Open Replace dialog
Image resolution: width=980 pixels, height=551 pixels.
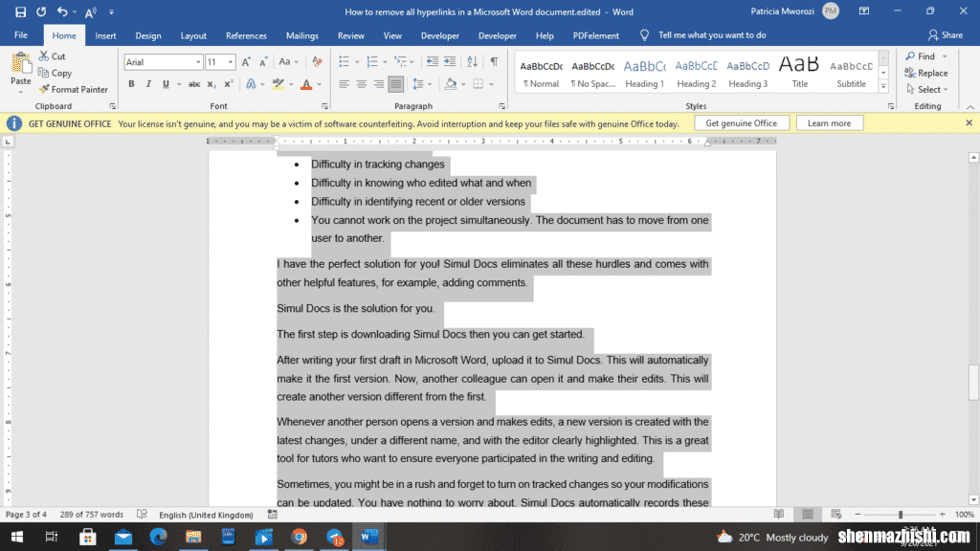pos(926,73)
